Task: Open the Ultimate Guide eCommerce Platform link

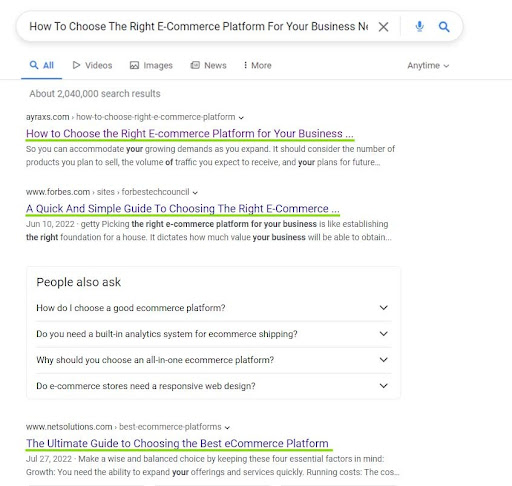Action: (x=177, y=443)
